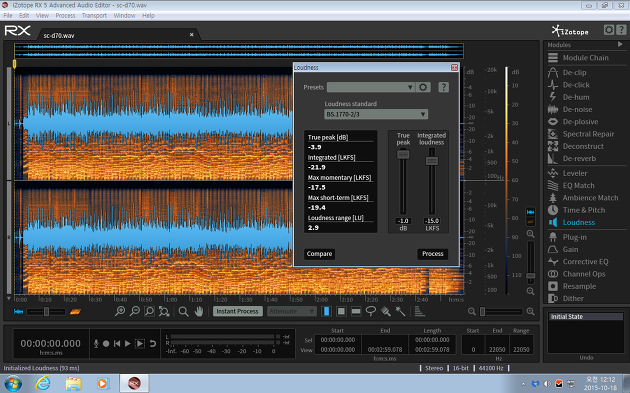Open the View menu
The image size is (630, 393).
pyautogui.click(x=42, y=16)
